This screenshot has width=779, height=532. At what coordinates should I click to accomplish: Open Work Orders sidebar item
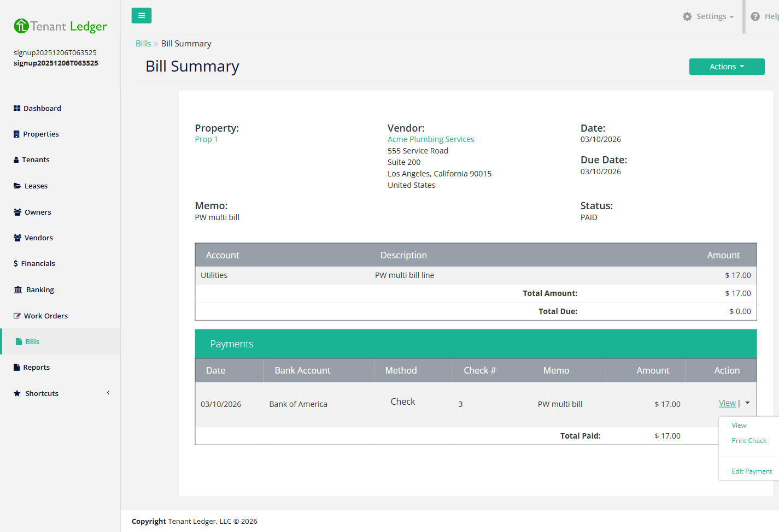coord(60,316)
